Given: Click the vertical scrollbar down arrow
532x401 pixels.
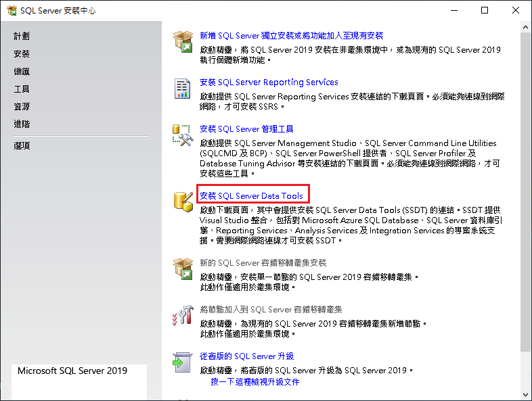Looking at the screenshot, I should point(526,395).
